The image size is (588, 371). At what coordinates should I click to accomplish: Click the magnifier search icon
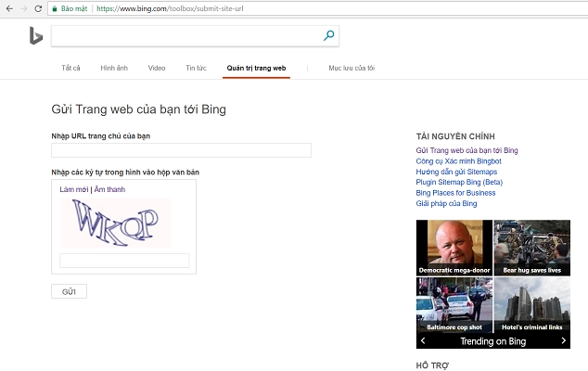pos(329,35)
